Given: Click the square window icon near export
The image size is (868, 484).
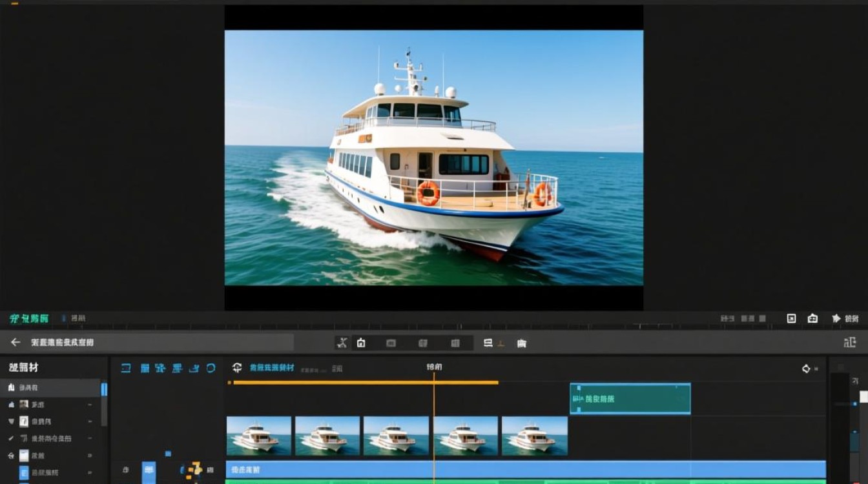Looking at the screenshot, I should click(x=791, y=318).
